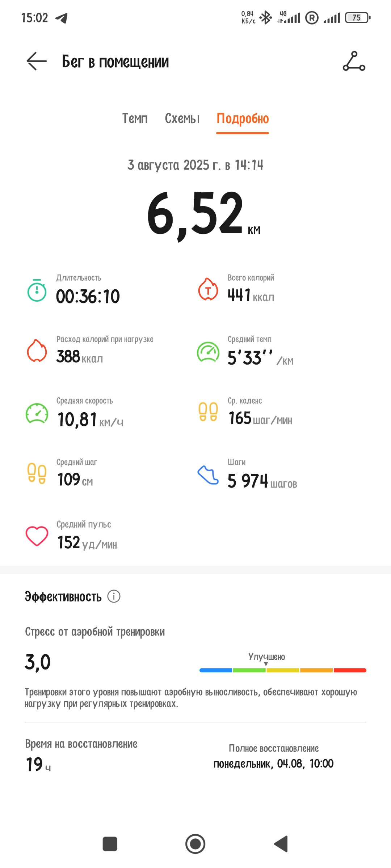This screenshot has height=868, width=391.
Task: Tap Android back triangle button
Action: [281, 844]
